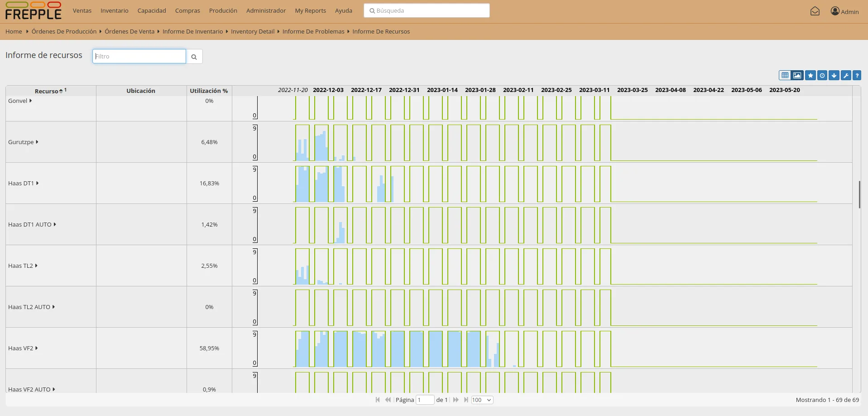Switch to table display mode

(x=785, y=75)
